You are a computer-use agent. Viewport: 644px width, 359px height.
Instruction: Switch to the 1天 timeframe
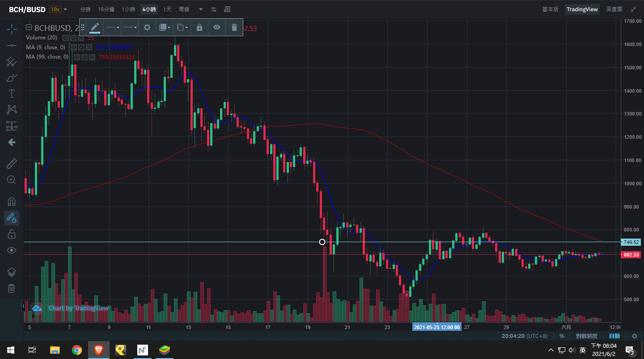point(167,9)
